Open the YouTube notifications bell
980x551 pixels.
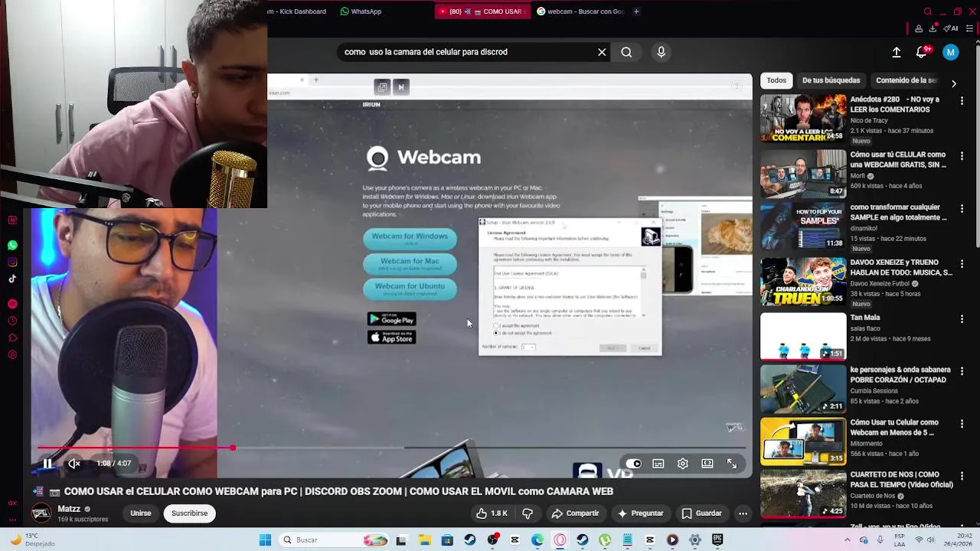point(922,52)
